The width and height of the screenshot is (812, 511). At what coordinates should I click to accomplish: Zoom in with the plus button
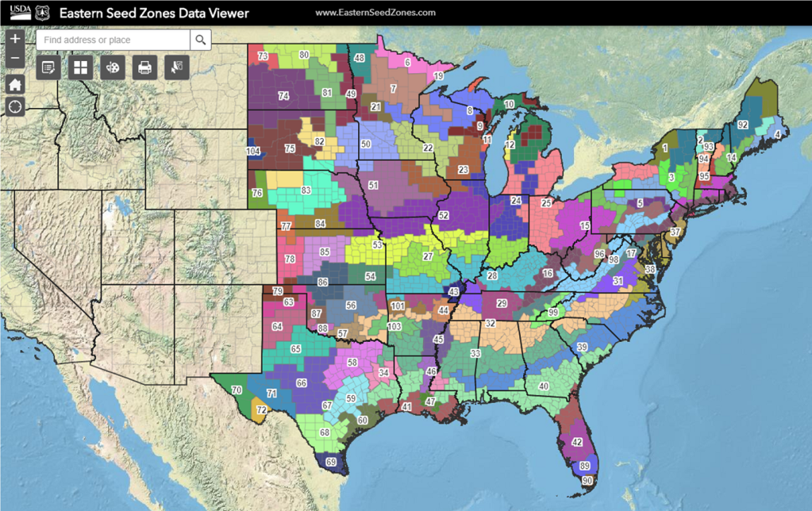[x=15, y=39]
